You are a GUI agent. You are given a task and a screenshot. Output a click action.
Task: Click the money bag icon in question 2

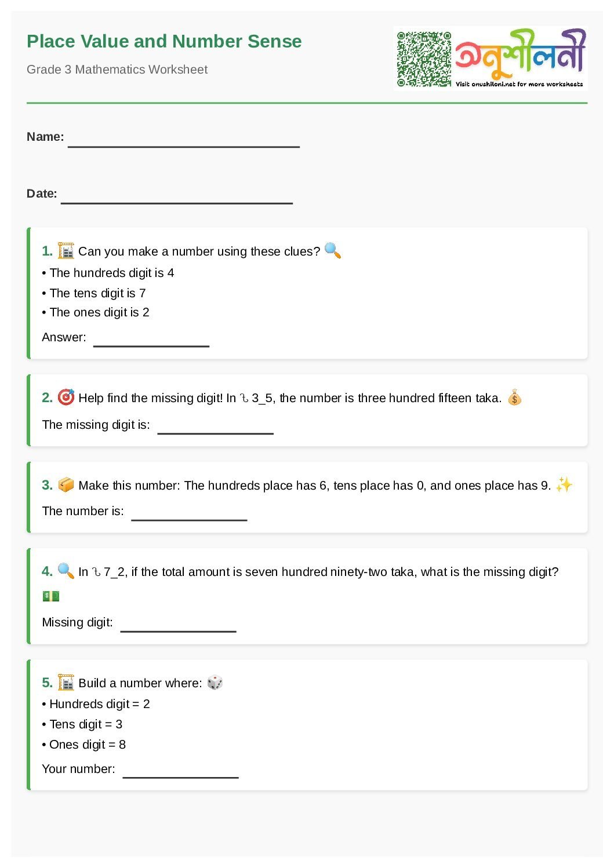514,398
